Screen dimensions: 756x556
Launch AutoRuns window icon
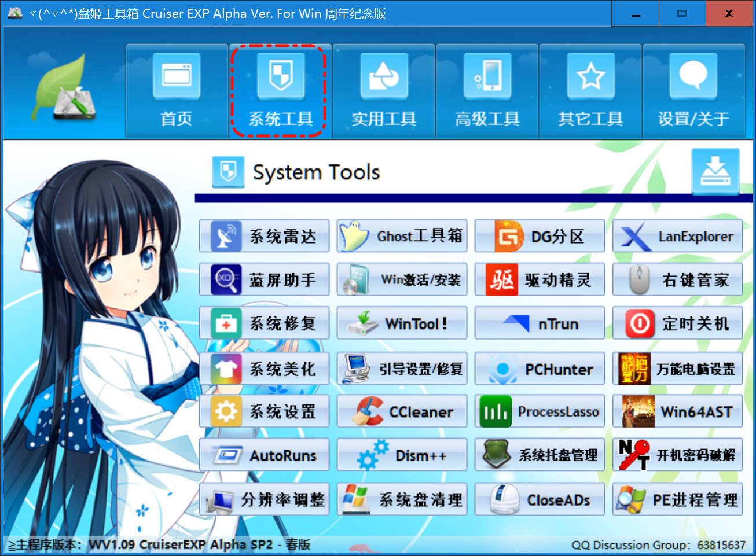click(227, 455)
